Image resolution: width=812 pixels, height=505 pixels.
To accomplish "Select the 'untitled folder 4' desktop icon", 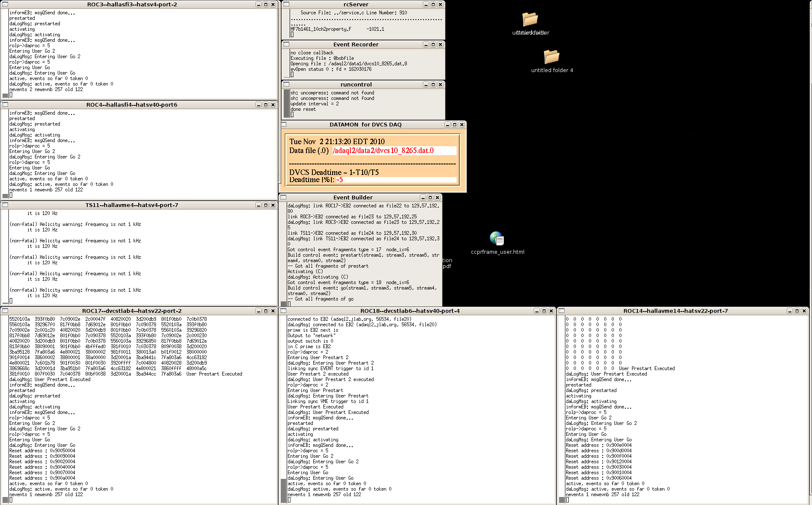I will coord(552,61).
